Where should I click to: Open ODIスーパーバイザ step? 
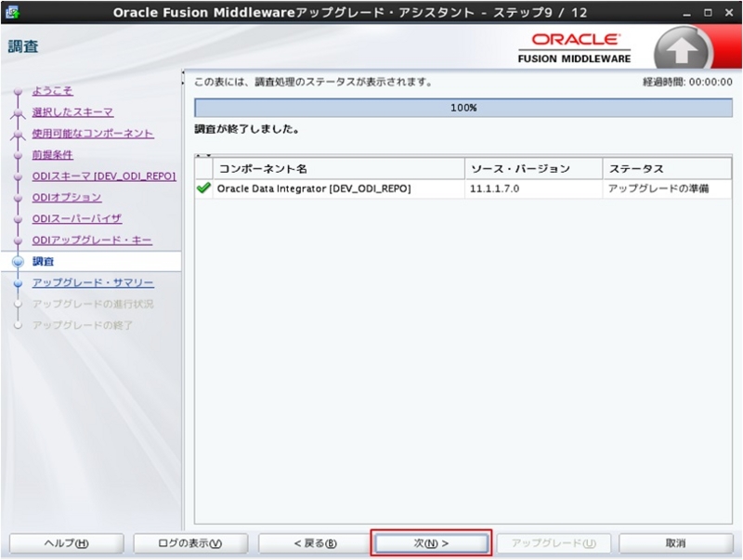[77, 218]
